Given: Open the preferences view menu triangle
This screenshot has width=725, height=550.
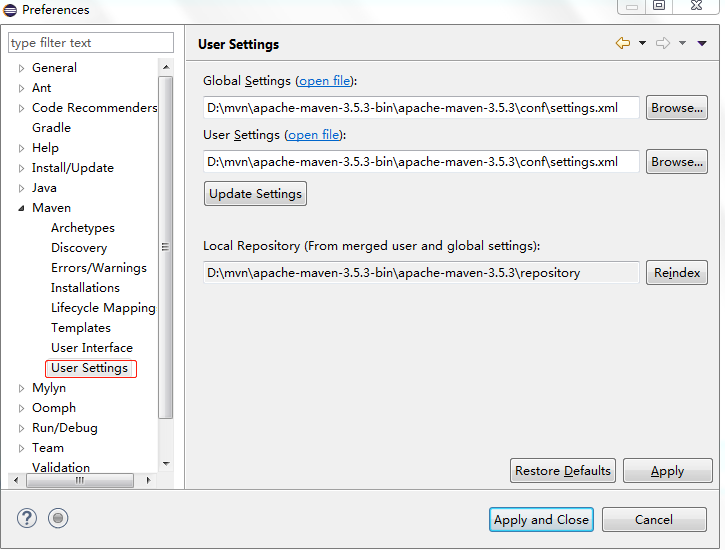Looking at the screenshot, I should [x=702, y=43].
